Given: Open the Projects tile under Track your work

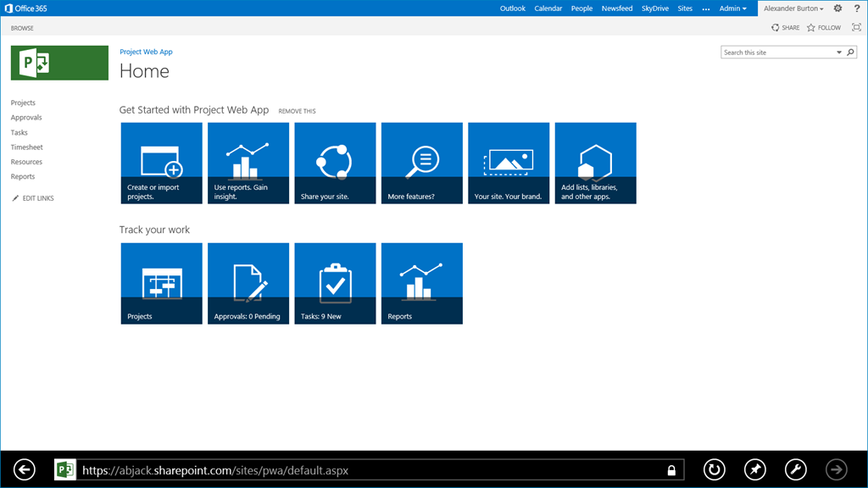Looking at the screenshot, I should [x=162, y=283].
